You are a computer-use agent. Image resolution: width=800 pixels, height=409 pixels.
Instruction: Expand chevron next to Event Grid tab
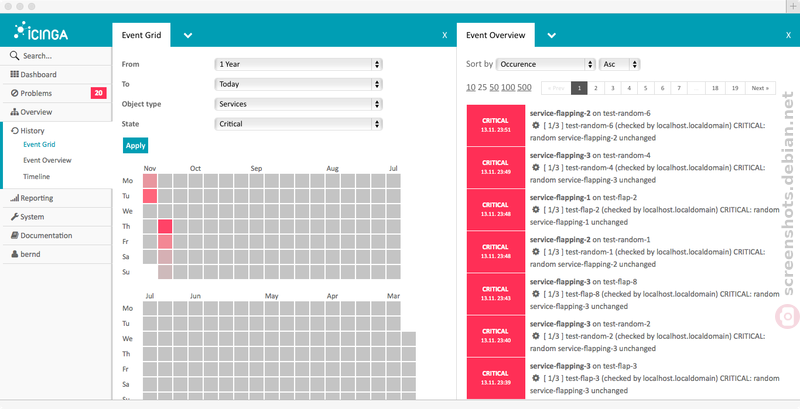[188, 36]
